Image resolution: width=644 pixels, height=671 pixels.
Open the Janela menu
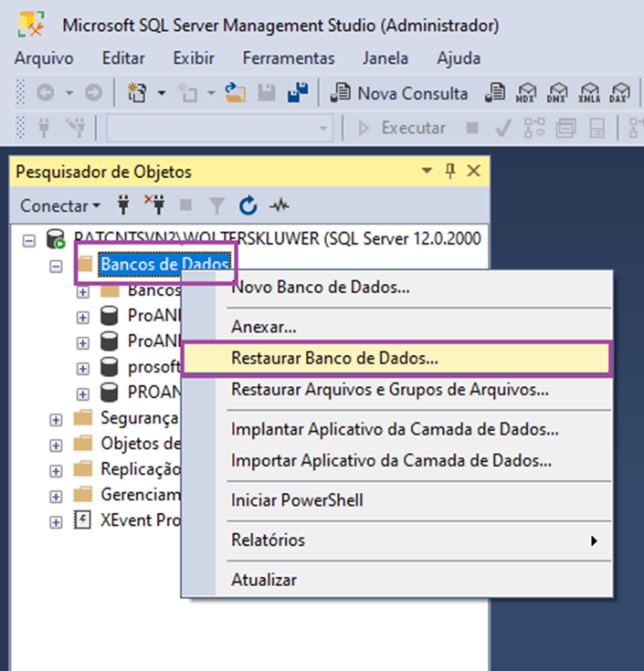click(385, 58)
